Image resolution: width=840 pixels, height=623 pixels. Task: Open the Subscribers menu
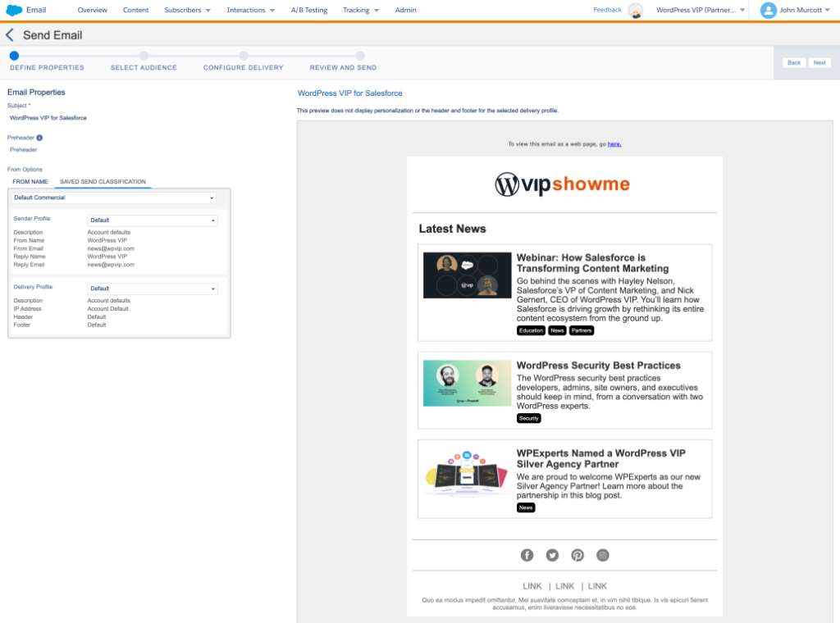(x=188, y=10)
